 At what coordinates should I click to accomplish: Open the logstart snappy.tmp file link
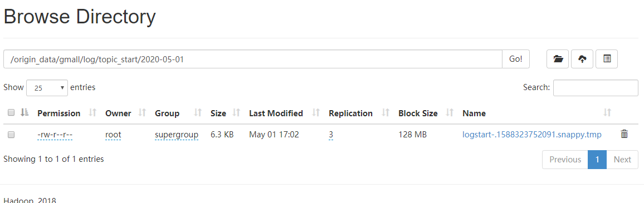click(x=532, y=135)
